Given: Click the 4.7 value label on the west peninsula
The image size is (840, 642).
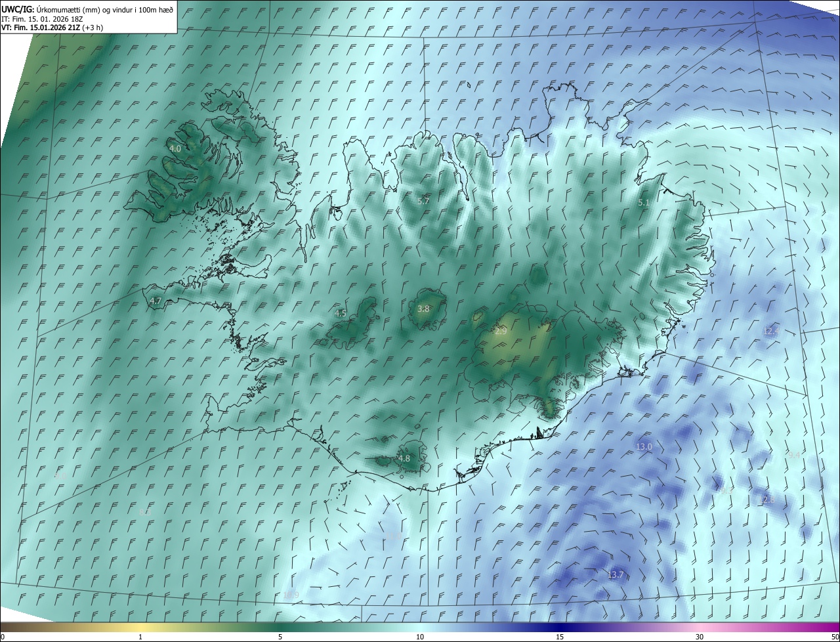Looking at the screenshot, I should click(156, 301).
